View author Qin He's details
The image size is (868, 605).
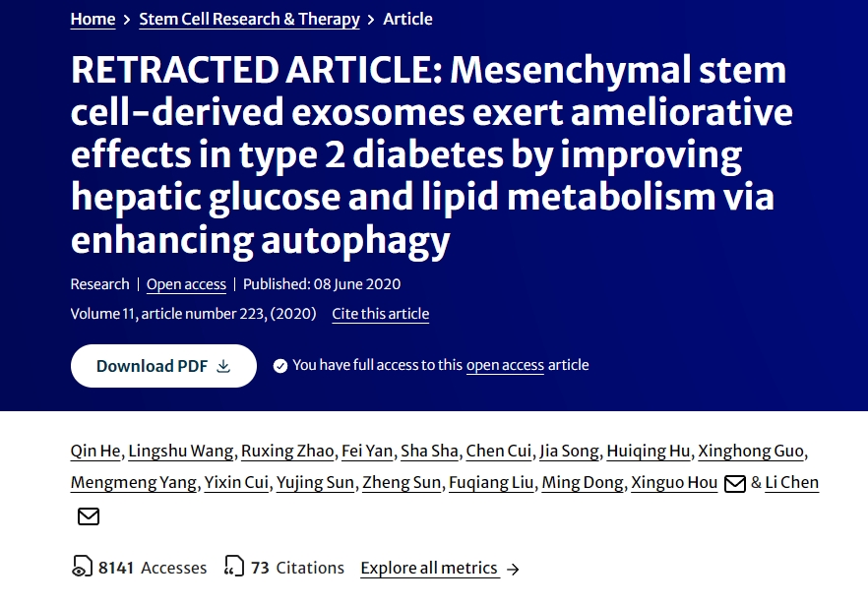click(x=95, y=452)
